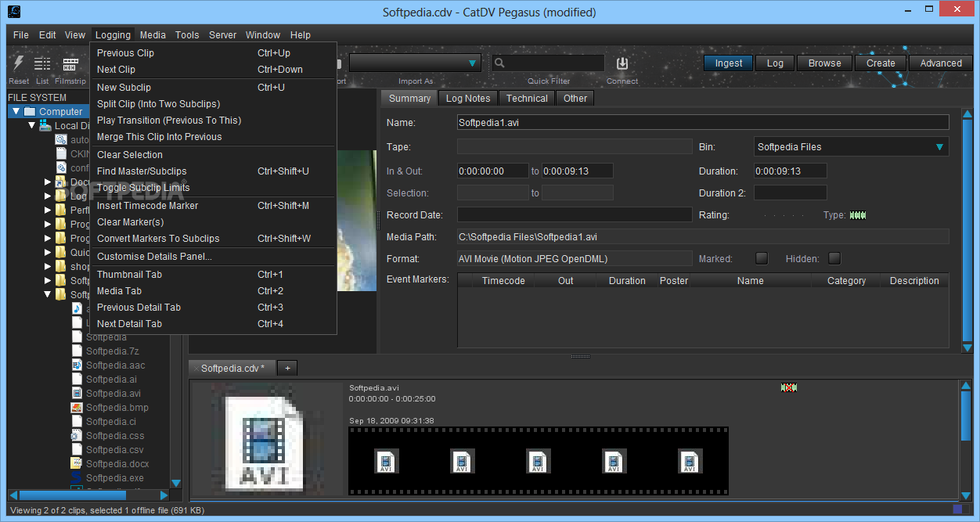Click the Duration 2 field

pos(791,193)
